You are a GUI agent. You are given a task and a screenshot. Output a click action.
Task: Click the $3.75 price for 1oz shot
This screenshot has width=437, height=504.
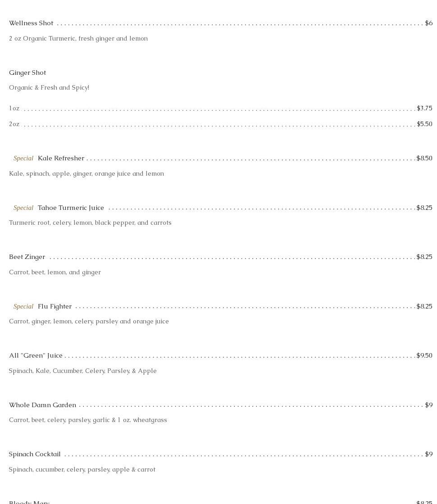pyautogui.click(x=424, y=108)
